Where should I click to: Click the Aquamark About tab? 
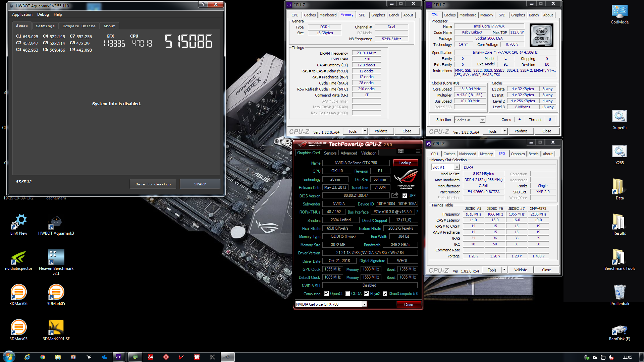point(109,26)
